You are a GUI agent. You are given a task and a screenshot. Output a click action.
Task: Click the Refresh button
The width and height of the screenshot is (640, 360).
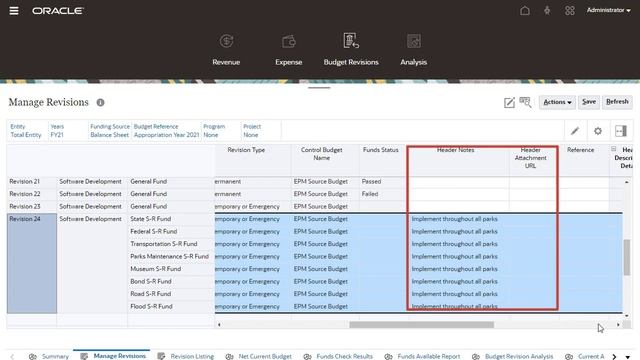(617, 102)
